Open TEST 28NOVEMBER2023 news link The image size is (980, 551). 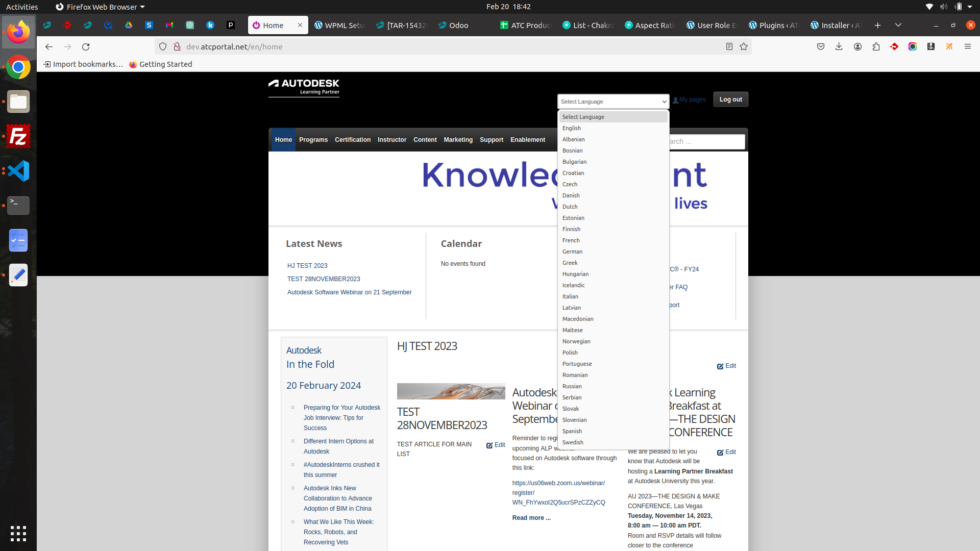tap(324, 279)
